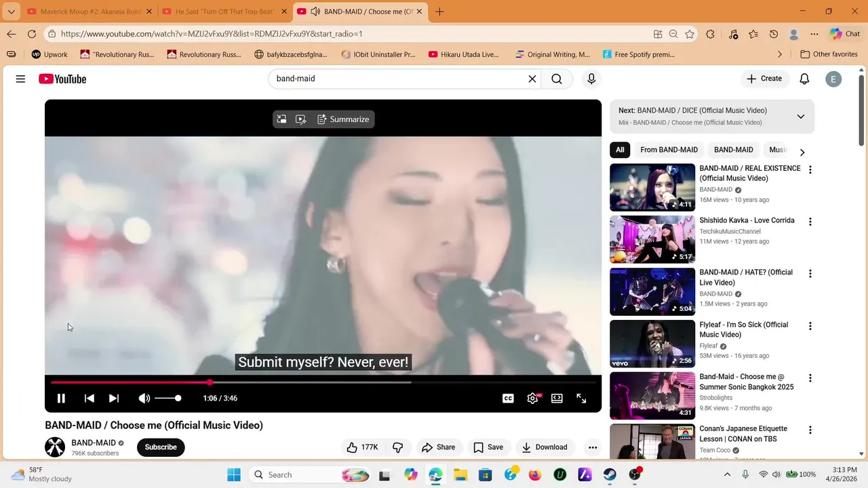The image size is (868, 488).
Task: Open Windows Start menu
Action: (234, 475)
